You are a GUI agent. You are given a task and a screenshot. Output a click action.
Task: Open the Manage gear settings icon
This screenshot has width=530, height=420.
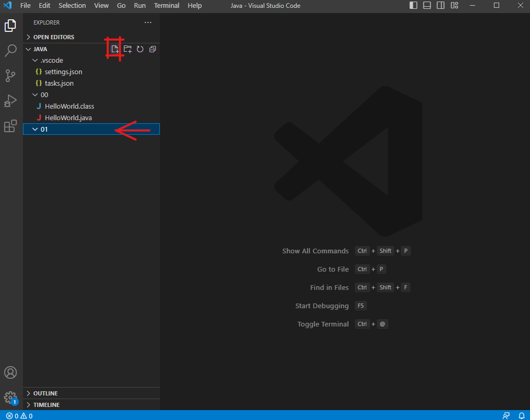pyautogui.click(x=10, y=398)
